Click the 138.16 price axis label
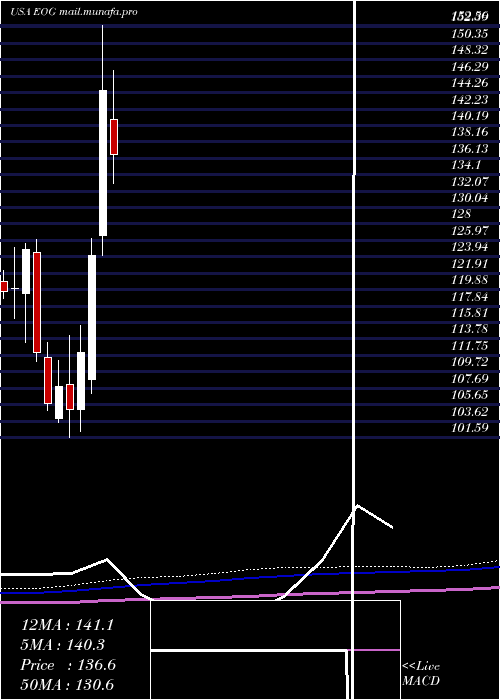The width and height of the screenshot is (500, 700). (x=469, y=132)
